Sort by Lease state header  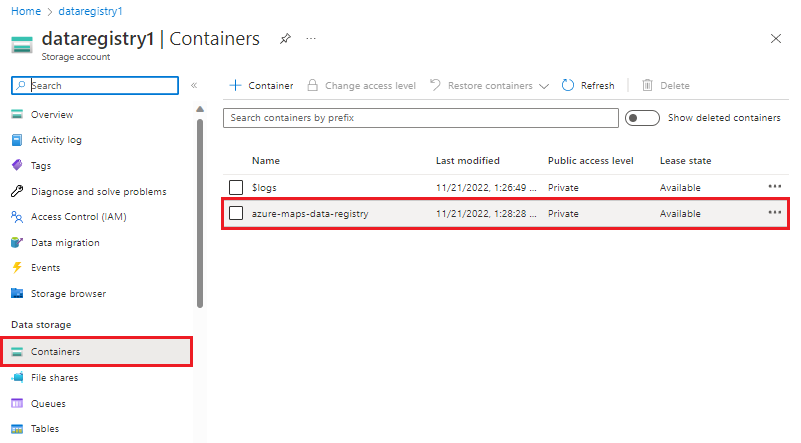[685, 160]
